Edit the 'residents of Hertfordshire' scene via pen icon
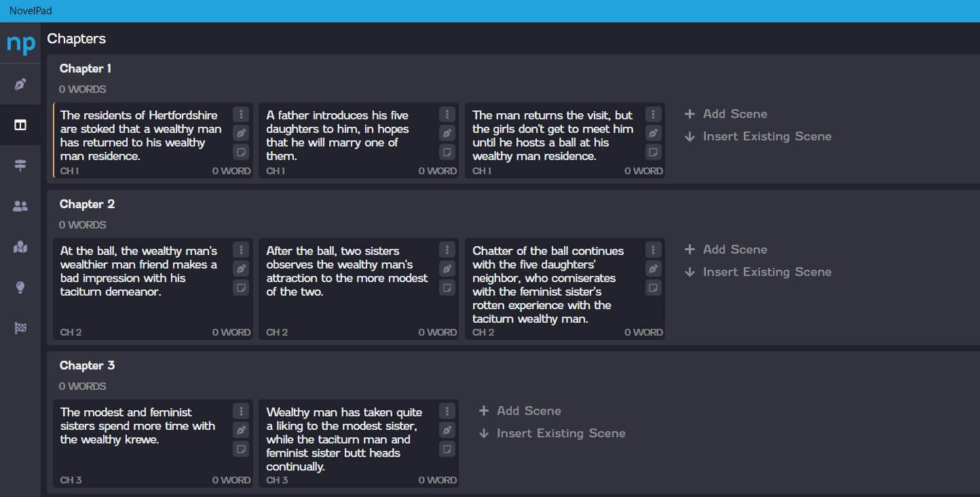Viewport: 980px width, 497px height. (240, 133)
